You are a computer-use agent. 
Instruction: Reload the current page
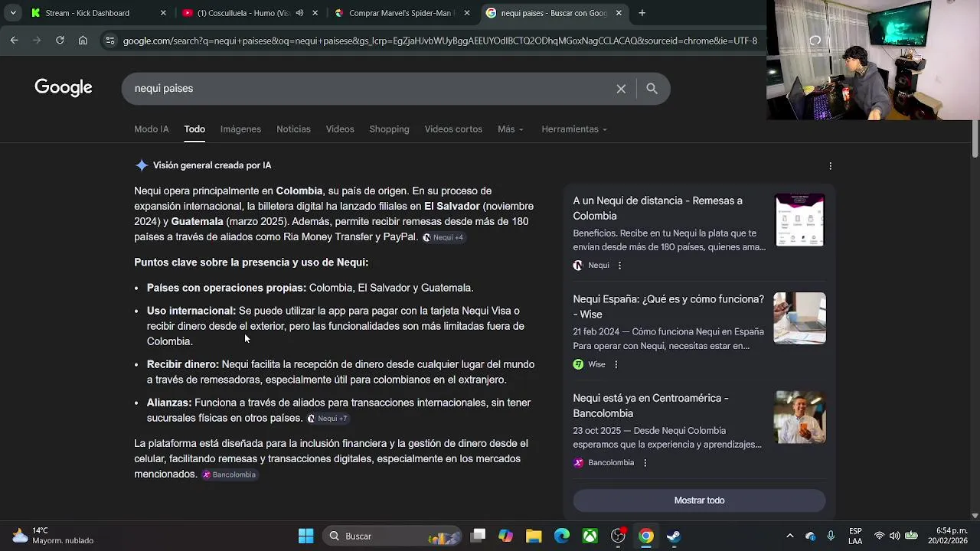coord(60,41)
